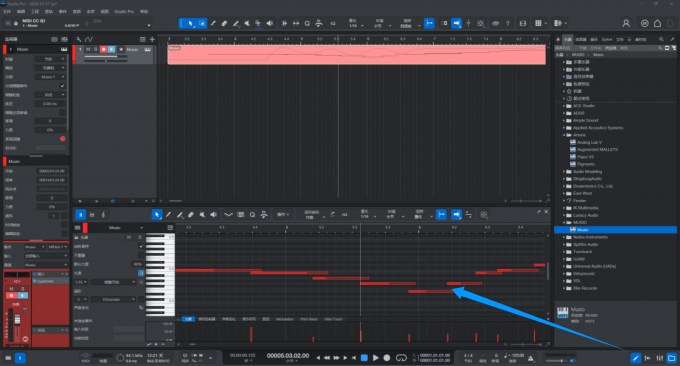This screenshot has width=680, height=366.
Task: Click the Record button in transport
Action: 387,358
